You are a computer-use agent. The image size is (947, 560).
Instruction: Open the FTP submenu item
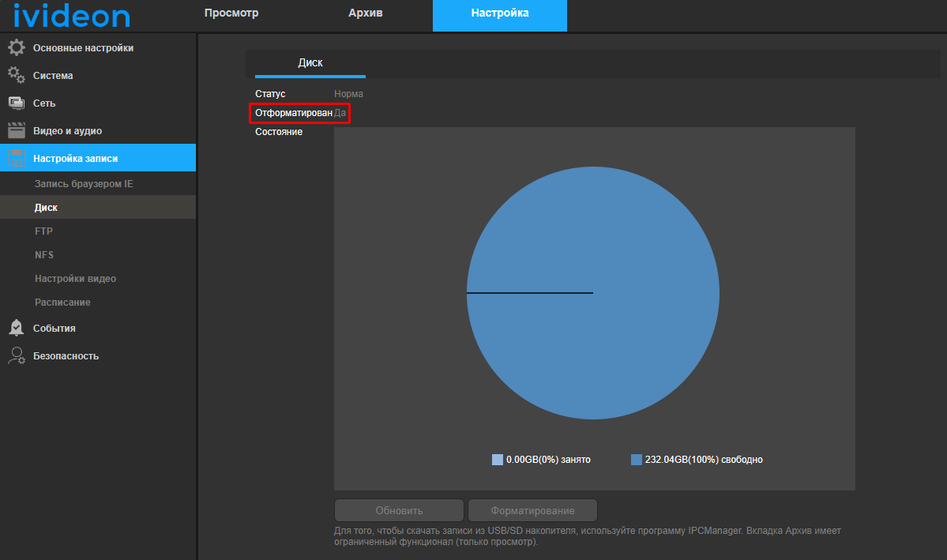(98, 231)
